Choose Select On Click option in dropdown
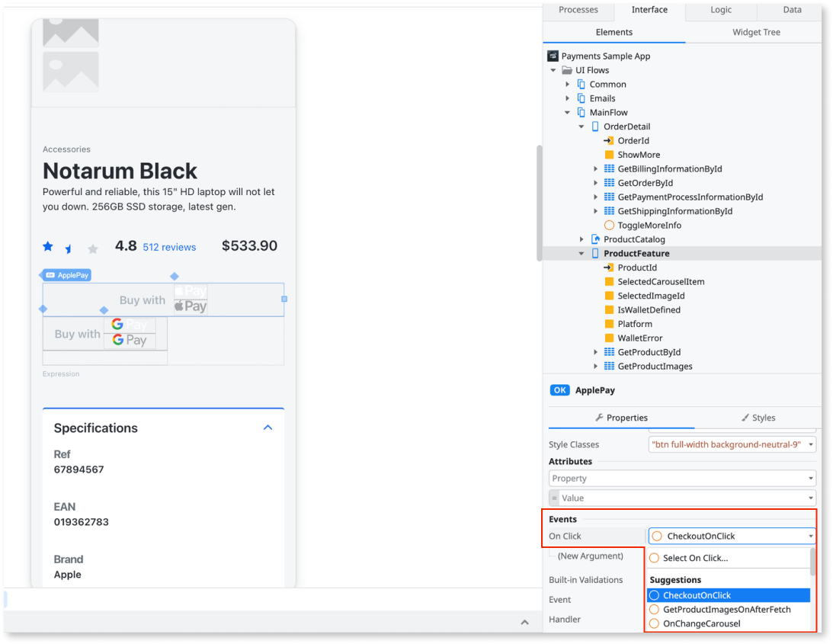 tap(694, 557)
